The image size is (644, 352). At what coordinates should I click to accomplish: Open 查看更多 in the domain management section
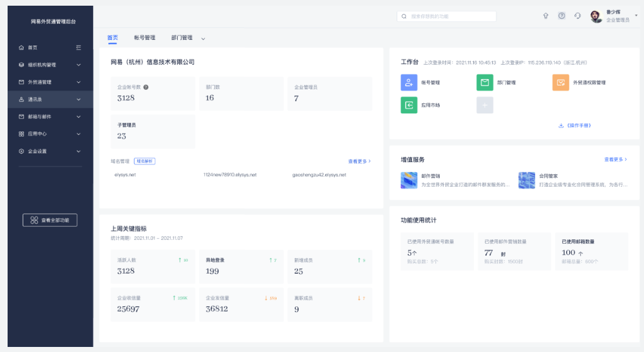click(359, 161)
